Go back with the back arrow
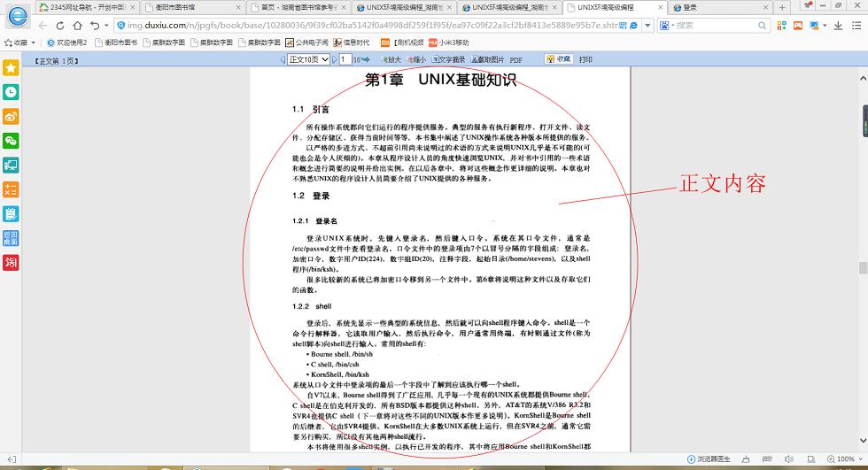The width and height of the screenshot is (868, 470). 43,26
